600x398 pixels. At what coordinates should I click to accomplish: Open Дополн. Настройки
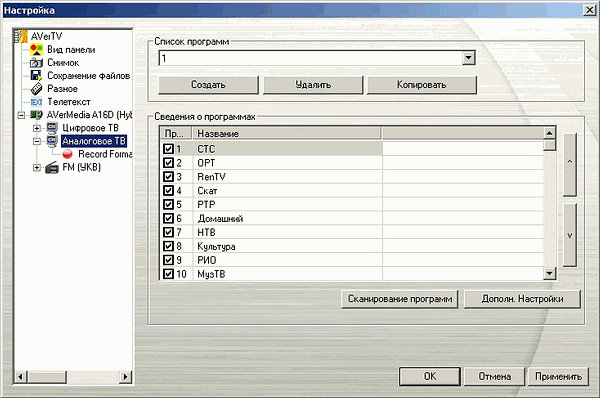click(x=522, y=299)
